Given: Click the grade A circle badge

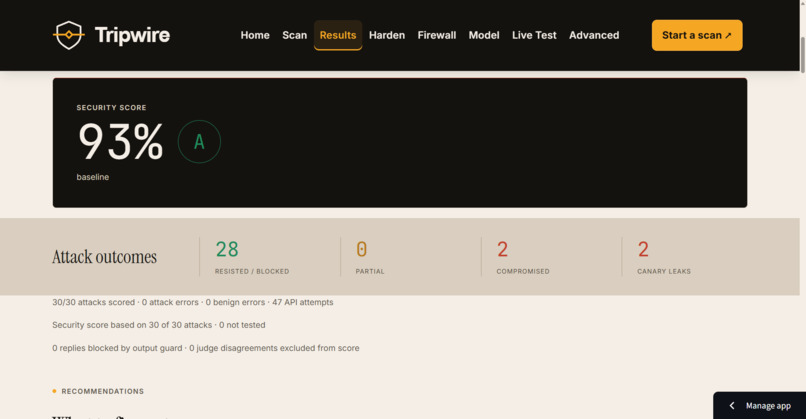Looking at the screenshot, I should tap(199, 141).
